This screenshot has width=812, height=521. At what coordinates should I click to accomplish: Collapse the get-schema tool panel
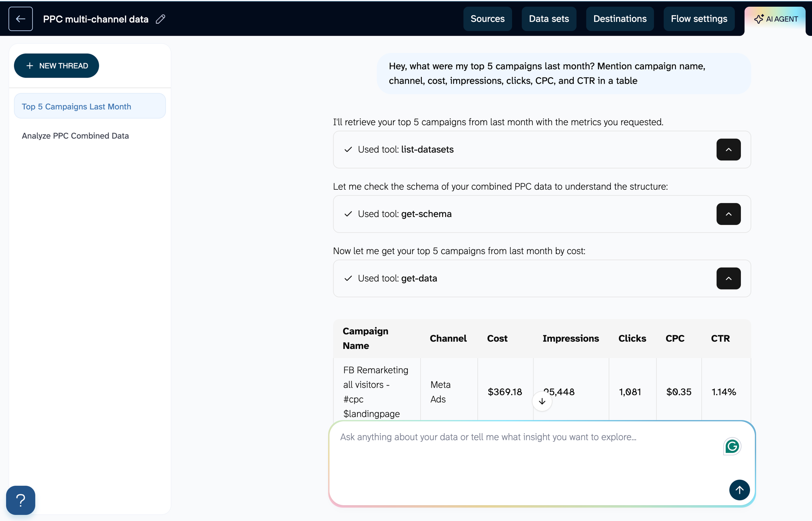(x=728, y=214)
